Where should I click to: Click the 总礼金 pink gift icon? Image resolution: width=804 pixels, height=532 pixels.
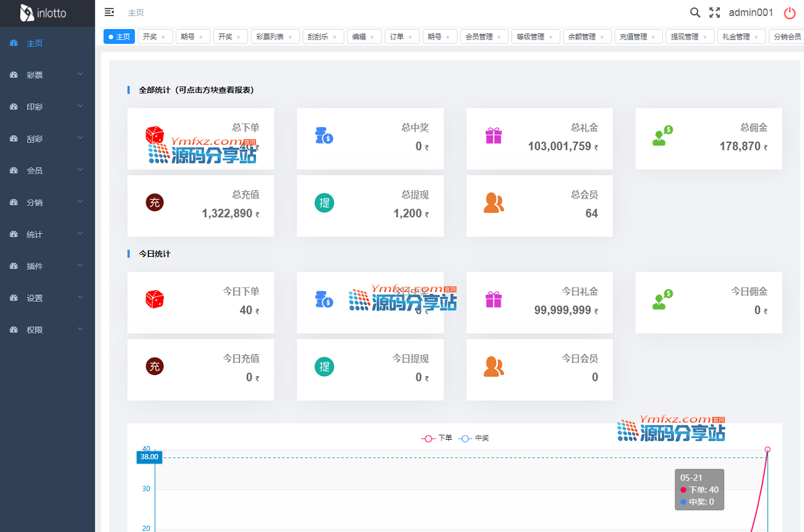coord(494,136)
